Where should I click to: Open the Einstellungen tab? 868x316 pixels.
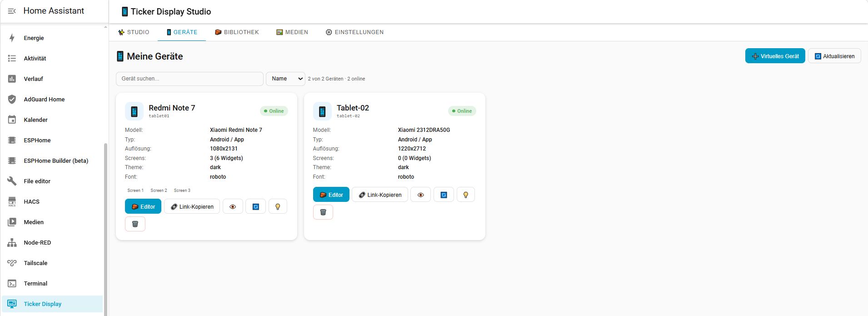(x=354, y=32)
